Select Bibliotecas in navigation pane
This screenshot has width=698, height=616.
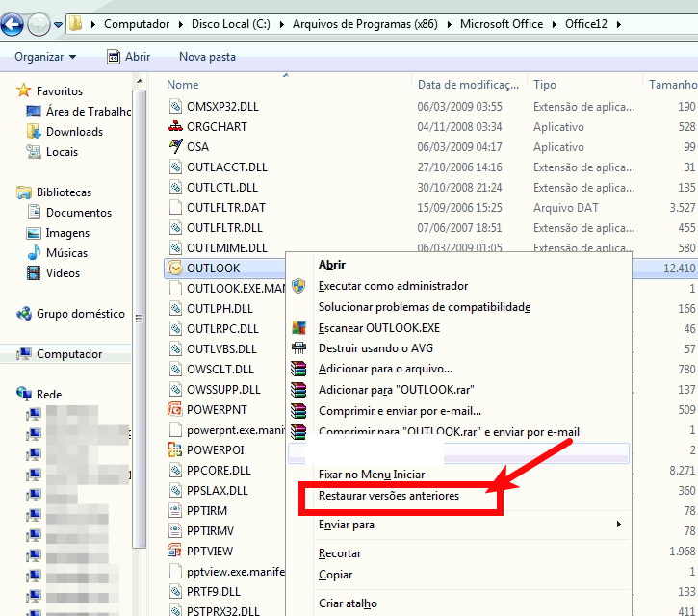(x=54, y=192)
